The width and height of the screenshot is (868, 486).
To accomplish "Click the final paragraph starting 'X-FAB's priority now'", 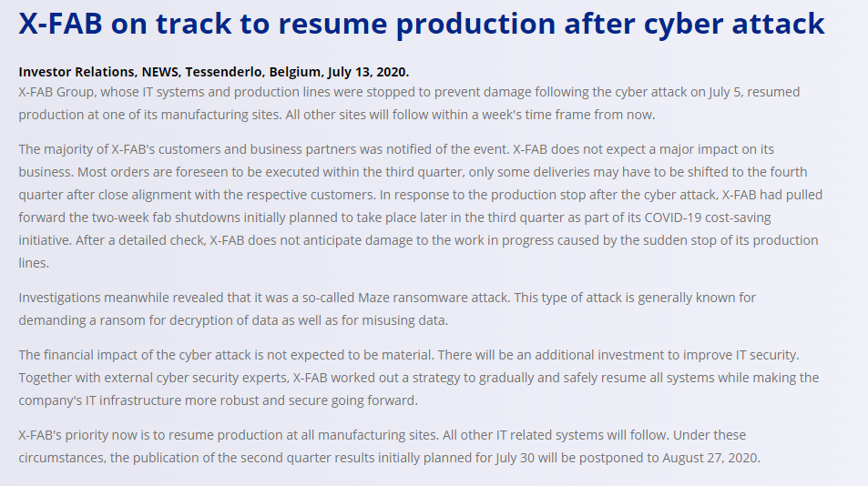I will pos(389,446).
